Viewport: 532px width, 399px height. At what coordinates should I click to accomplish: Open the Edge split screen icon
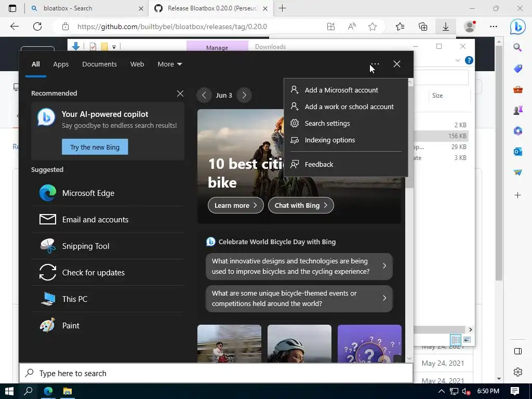331,26
